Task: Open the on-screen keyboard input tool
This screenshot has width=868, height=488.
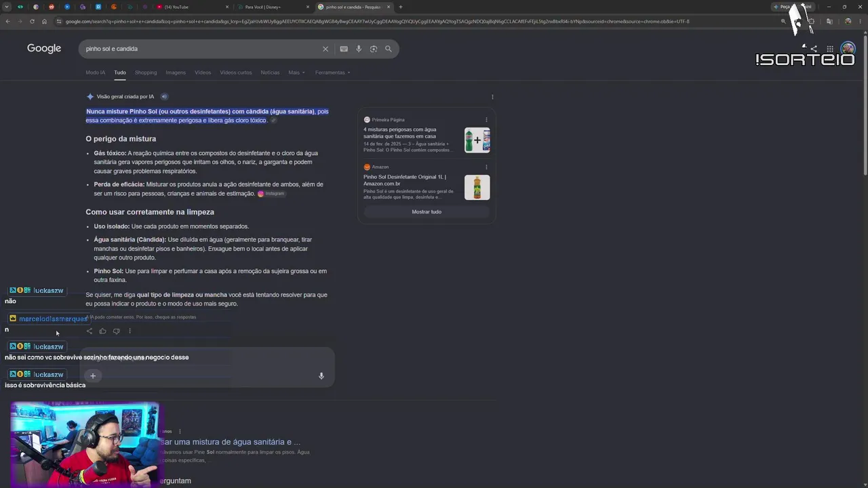Action: (344, 49)
